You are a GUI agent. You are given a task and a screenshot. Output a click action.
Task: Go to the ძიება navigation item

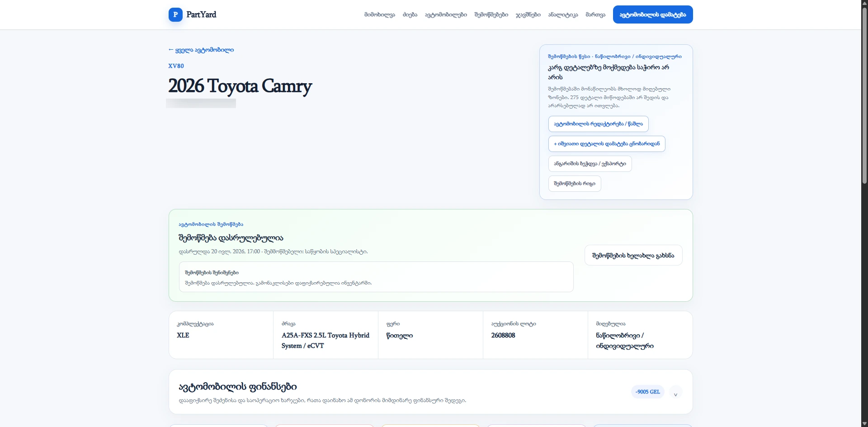(x=410, y=14)
